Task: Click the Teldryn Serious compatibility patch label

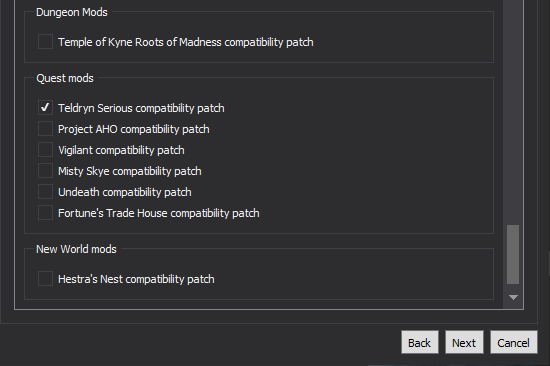Action: (x=141, y=108)
